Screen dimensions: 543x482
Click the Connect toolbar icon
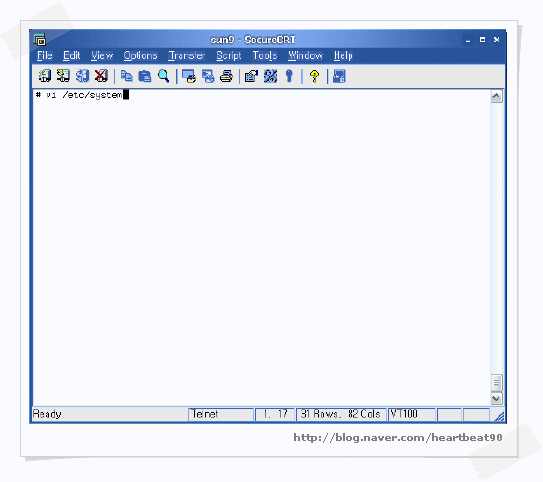(45, 76)
